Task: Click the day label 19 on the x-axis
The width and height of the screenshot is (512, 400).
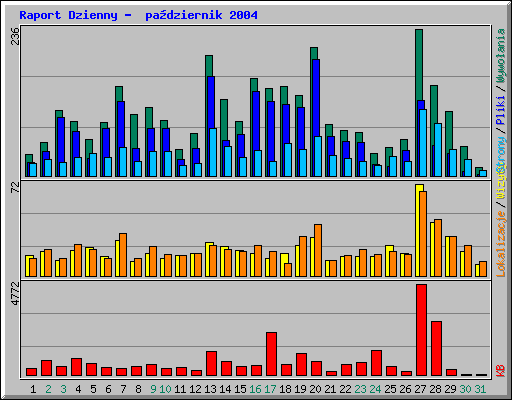Action: click(x=300, y=389)
